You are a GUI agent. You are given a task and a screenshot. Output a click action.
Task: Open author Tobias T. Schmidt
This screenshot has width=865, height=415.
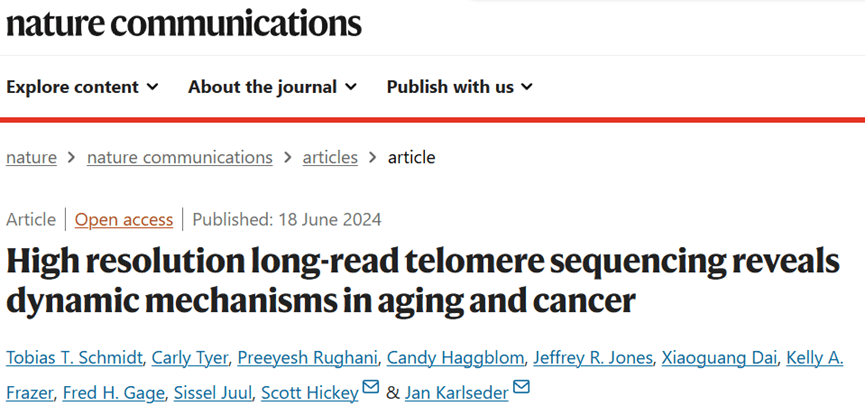coord(74,358)
